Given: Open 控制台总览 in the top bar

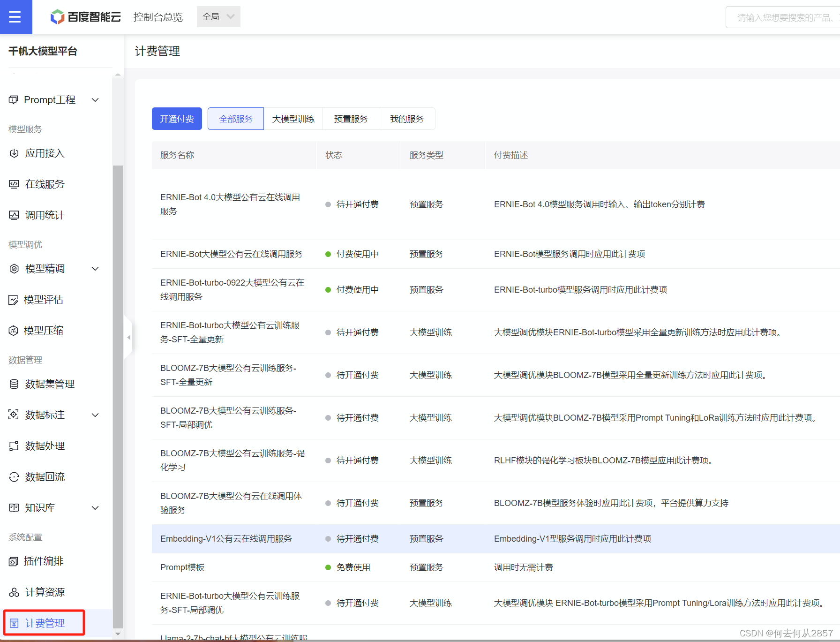Looking at the screenshot, I should click(158, 17).
